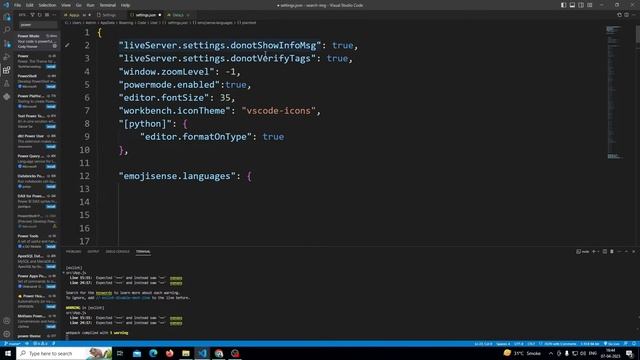Image resolution: width=640 pixels, height=360 pixels.
Task: Toggle secondary sidebar layout icon in the title bar
Action: 581,5
